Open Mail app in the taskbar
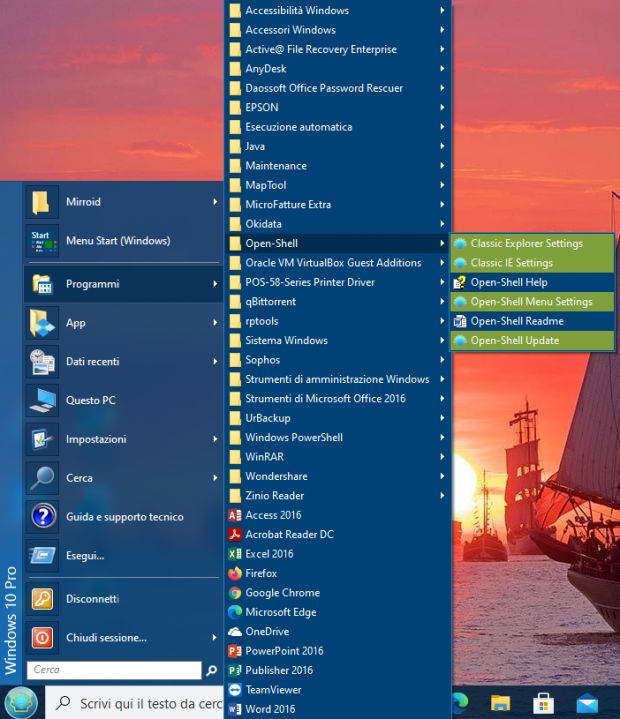620x719 pixels. 587,703
